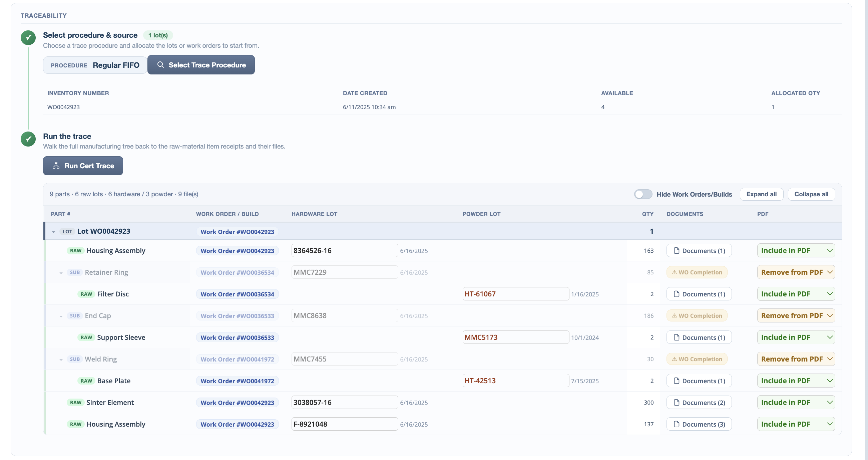The image size is (868, 460).
Task: Open Documents (1) for Filter Disc
Action: point(699,294)
